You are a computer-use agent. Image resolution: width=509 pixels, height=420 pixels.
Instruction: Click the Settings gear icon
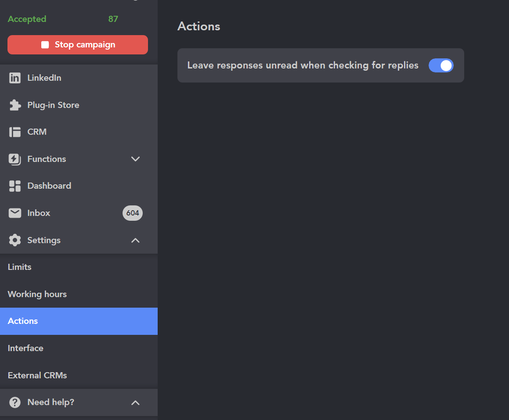14,240
